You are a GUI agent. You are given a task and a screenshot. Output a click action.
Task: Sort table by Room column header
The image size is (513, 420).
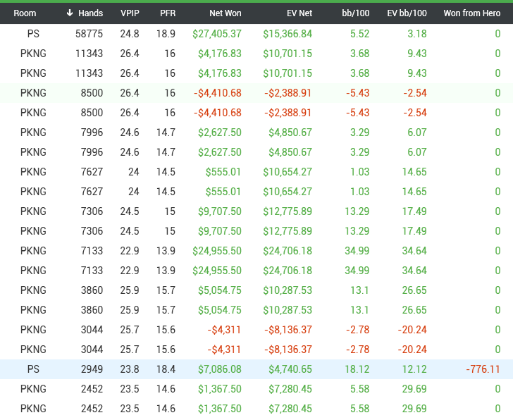coord(25,13)
